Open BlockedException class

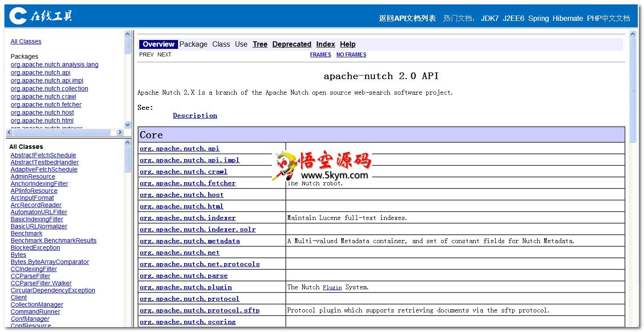tap(35, 248)
